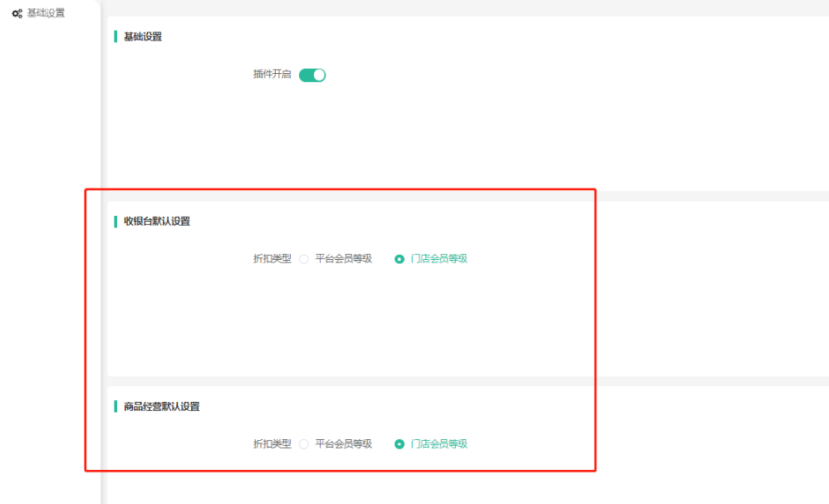Viewport: 829px width, 504px height.
Task: Click the 折扣类型 label under 收银台默认设置
Action: click(x=272, y=258)
